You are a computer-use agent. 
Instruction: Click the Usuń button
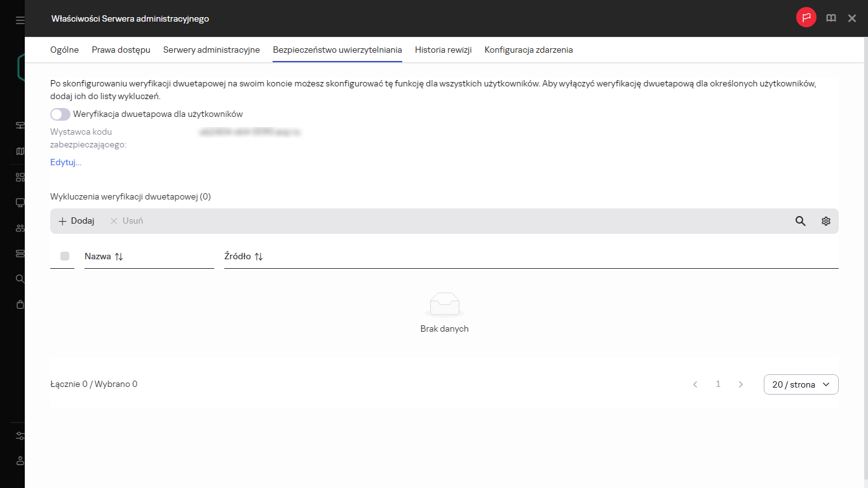(126, 221)
